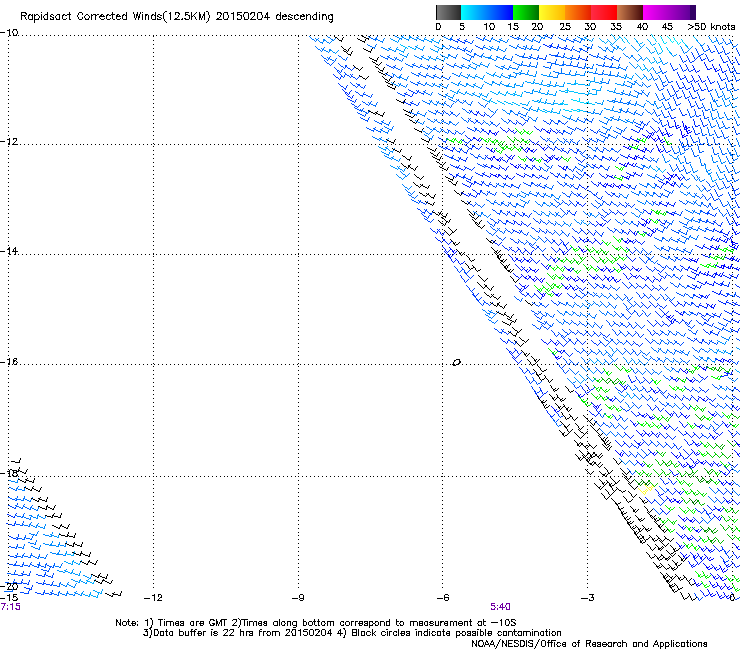Click the -9 longitude axis label
The width and height of the screenshot is (740, 650).
click(x=298, y=597)
